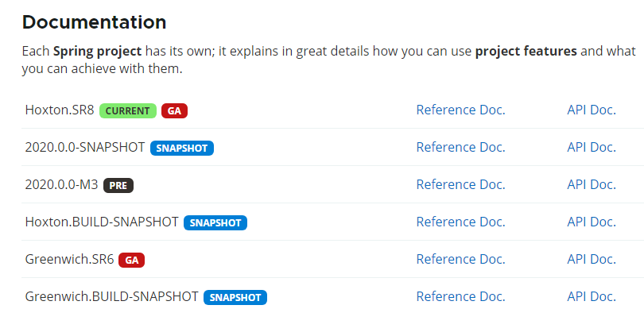The width and height of the screenshot is (644, 336).
Task: Click the red GA badge beside Hoxton.SR8
Action: 174,110
